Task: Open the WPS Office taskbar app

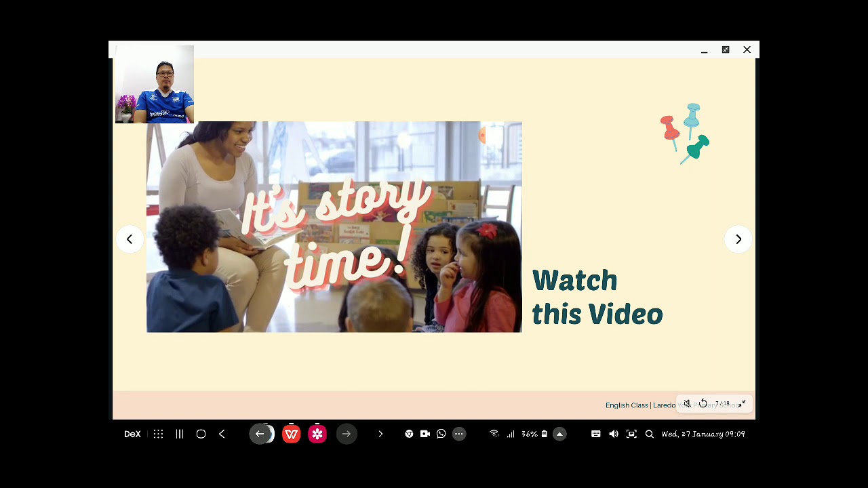Action: [292, 434]
